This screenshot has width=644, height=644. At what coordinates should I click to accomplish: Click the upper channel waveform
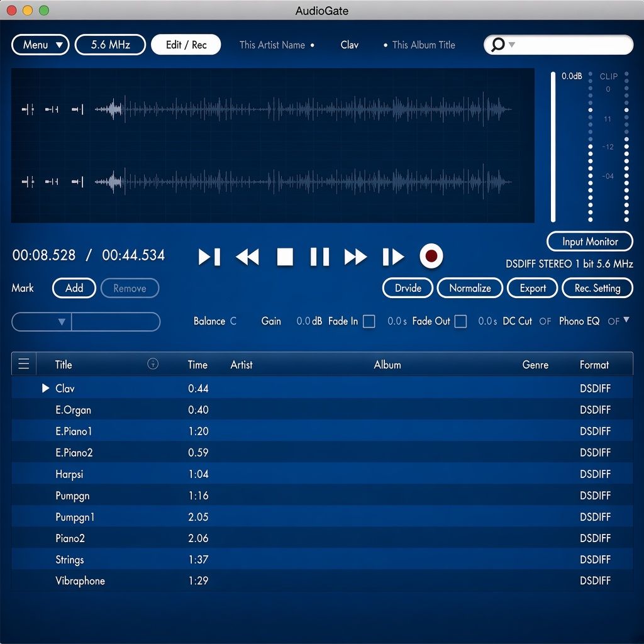tap(303, 109)
